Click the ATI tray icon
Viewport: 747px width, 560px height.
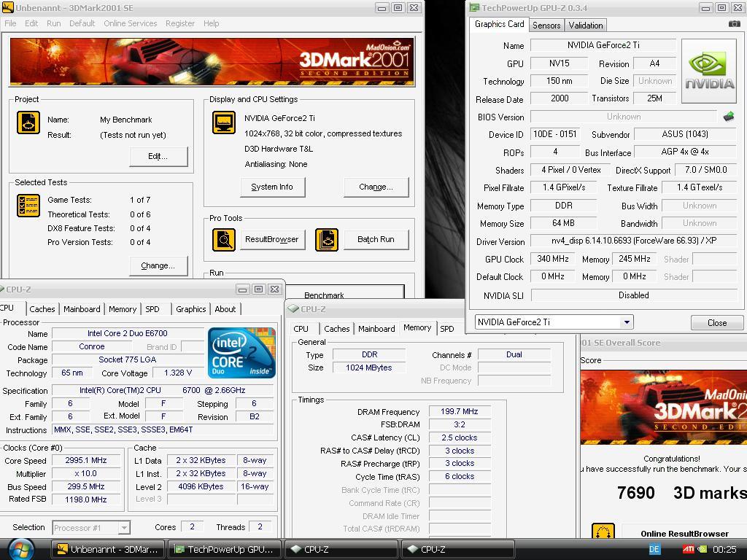pyautogui.click(x=689, y=549)
